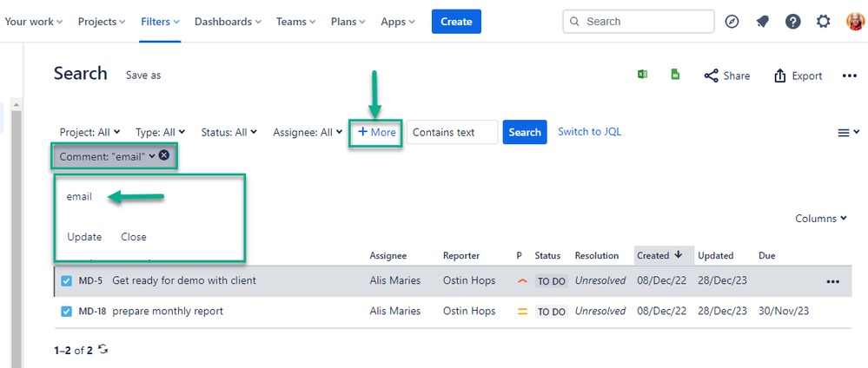
Task: Export results to Excel icon
Action: [642, 75]
